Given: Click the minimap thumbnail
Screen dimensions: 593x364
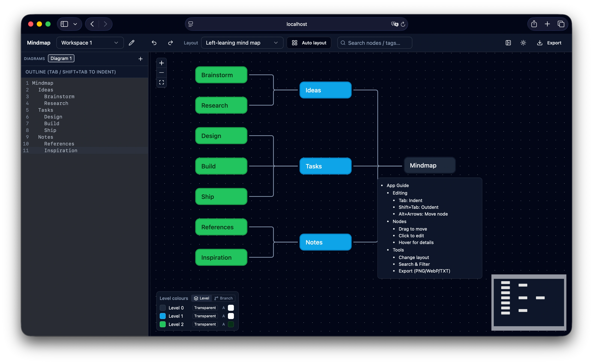Looking at the screenshot, I should coord(529,302).
